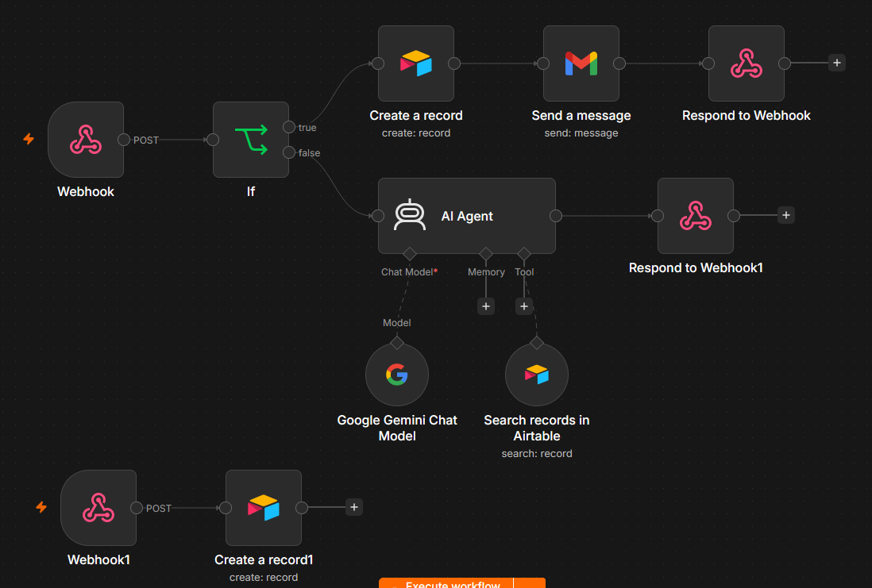The width and height of the screenshot is (872, 588).
Task: Click the Create a record output connector
Action: click(x=453, y=63)
